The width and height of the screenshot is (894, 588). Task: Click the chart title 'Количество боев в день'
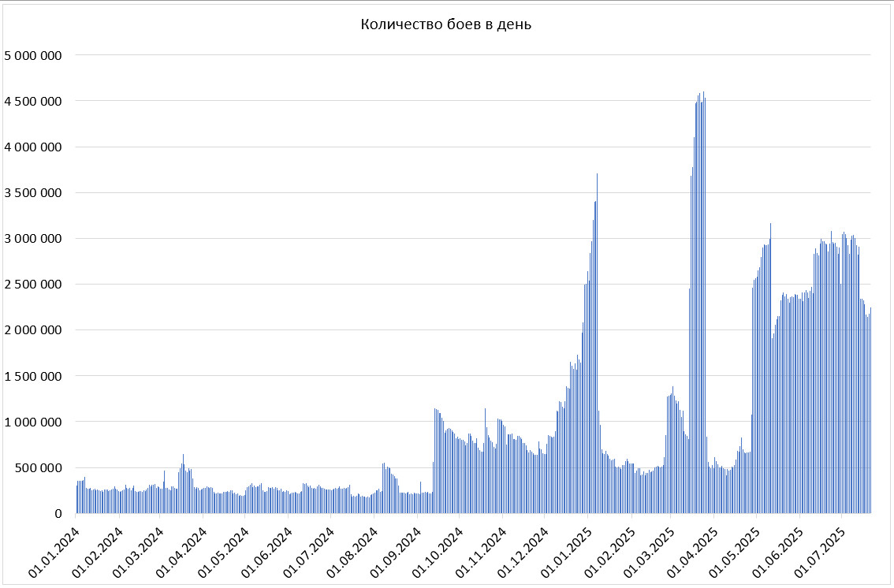pyautogui.click(x=446, y=24)
